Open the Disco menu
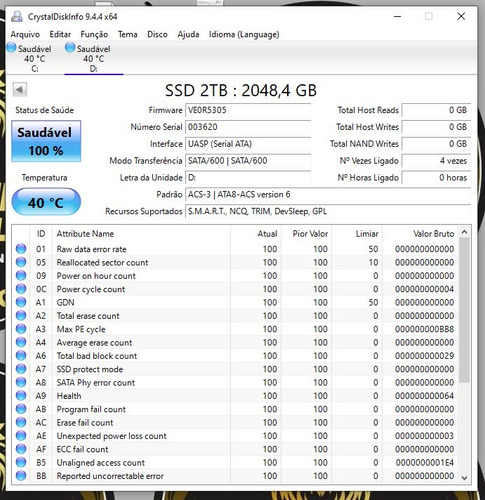Screen dimensions: 485x500 pyautogui.click(x=157, y=34)
